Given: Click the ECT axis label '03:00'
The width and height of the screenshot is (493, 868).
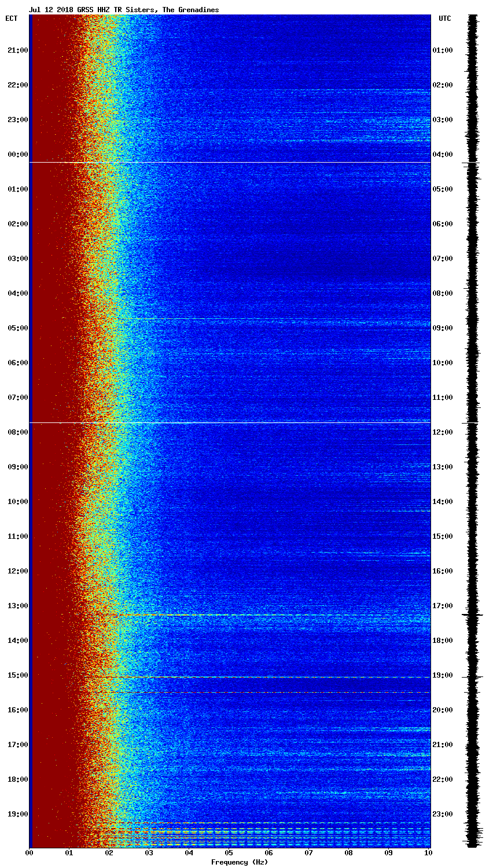Looking at the screenshot, I should coord(18,259).
